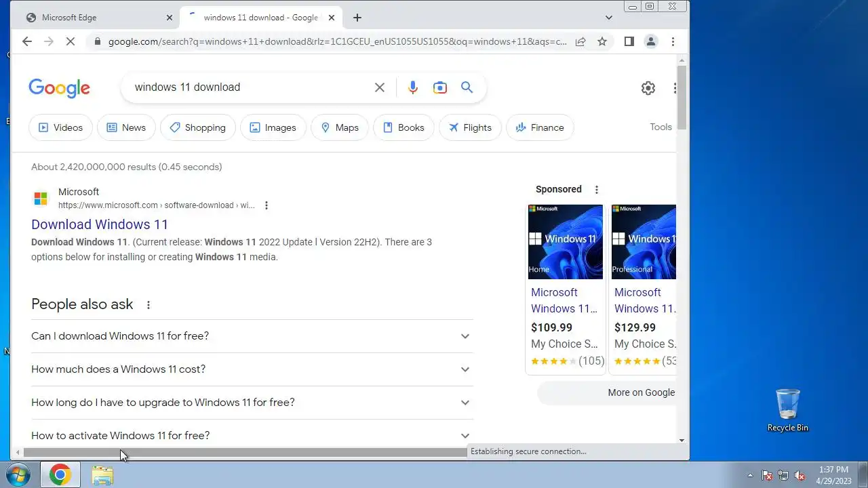Click the Microsoft favicon in the result
Image resolution: width=868 pixels, height=488 pixels.
(41, 199)
